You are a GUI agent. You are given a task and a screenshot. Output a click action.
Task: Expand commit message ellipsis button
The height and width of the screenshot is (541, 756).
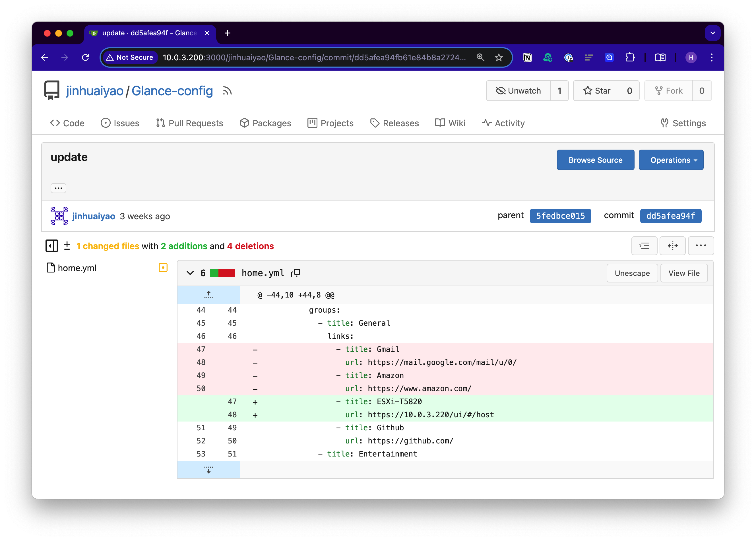coord(58,188)
